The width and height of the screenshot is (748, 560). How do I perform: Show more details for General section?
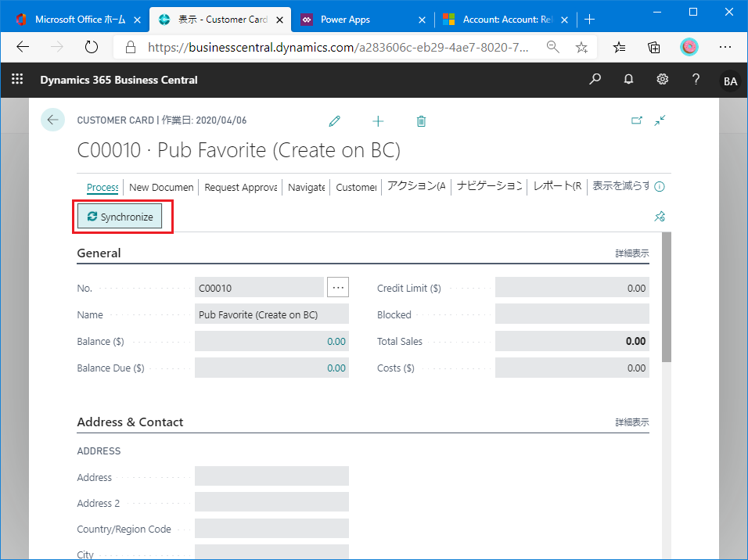pos(632,253)
